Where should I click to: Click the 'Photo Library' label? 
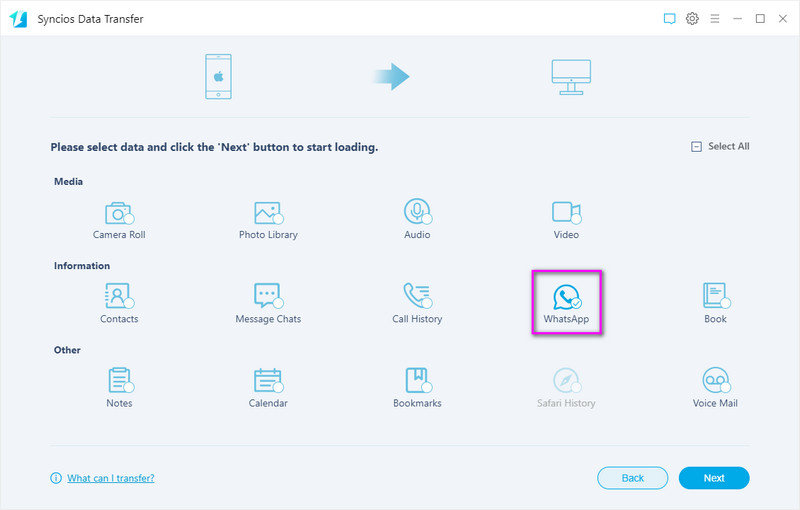268,235
